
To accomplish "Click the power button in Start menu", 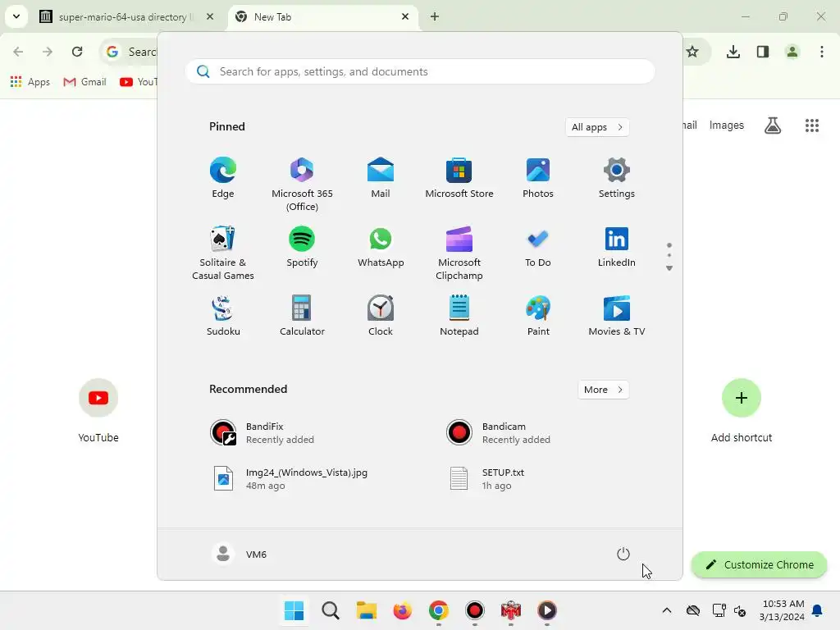I will tap(623, 554).
